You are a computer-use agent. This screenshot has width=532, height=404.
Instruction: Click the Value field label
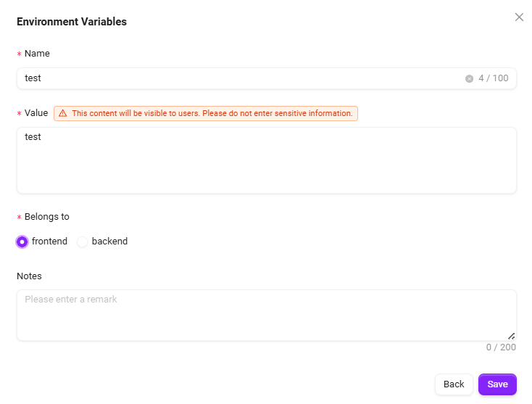coord(36,112)
